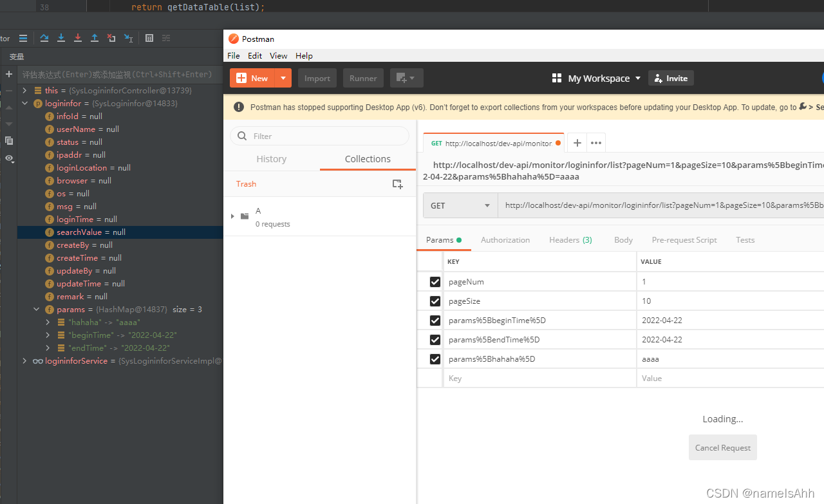Click the params field icon in the debugger
This screenshot has width=824, height=504.
click(x=50, y=310)
